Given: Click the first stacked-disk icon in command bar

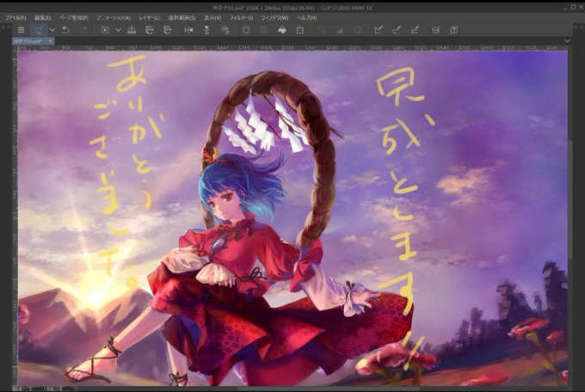Looking at the screenshot, I should [150, 30].
